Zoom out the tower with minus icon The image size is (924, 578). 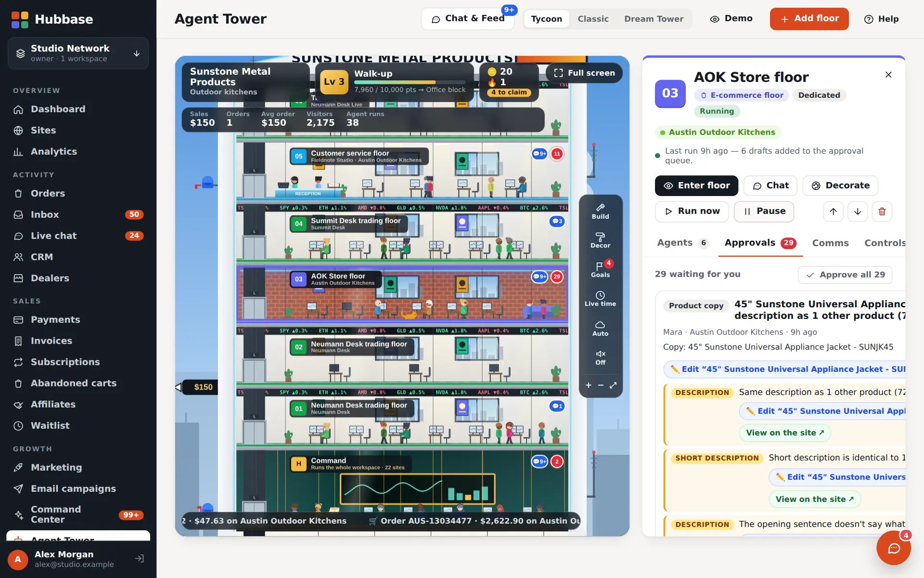tap(601, 385)
